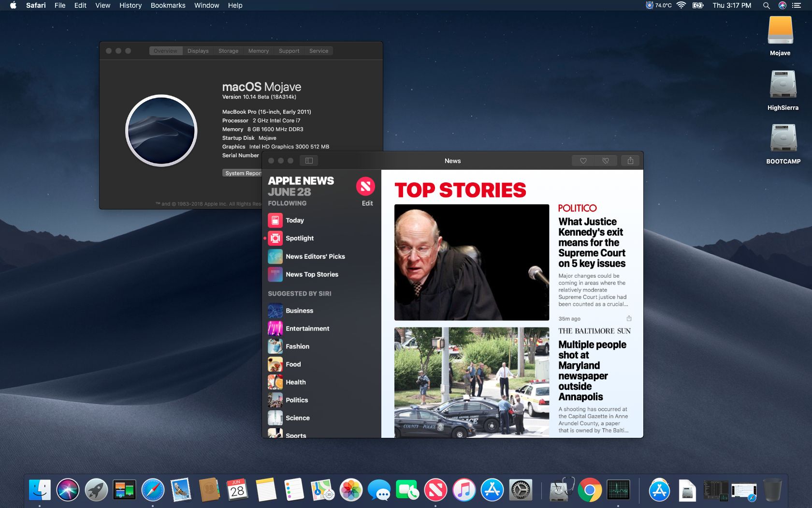This screenshot has height=508, width=812.
Task: Open System Preferences gear in Dock
Action: tap(521, 490)
